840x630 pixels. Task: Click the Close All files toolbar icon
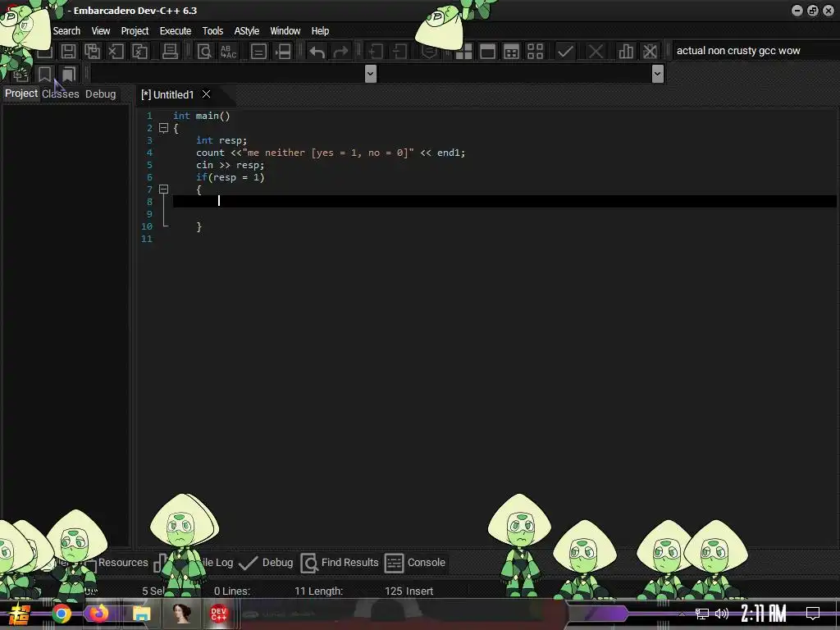[139, 52]
